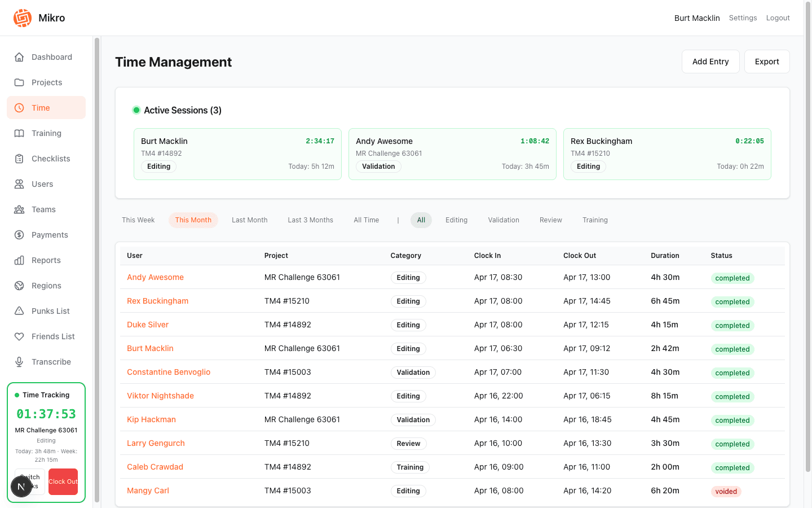View Reports using the chart icon

19,260
